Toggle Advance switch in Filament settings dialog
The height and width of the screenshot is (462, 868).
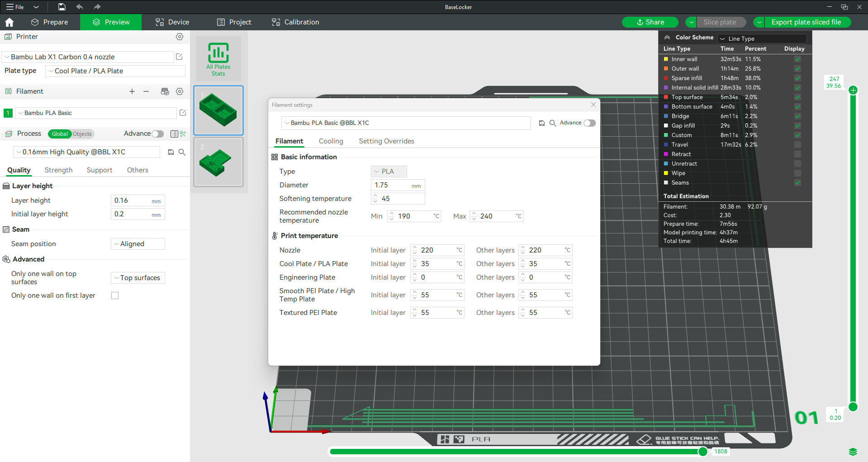(589, 123)
